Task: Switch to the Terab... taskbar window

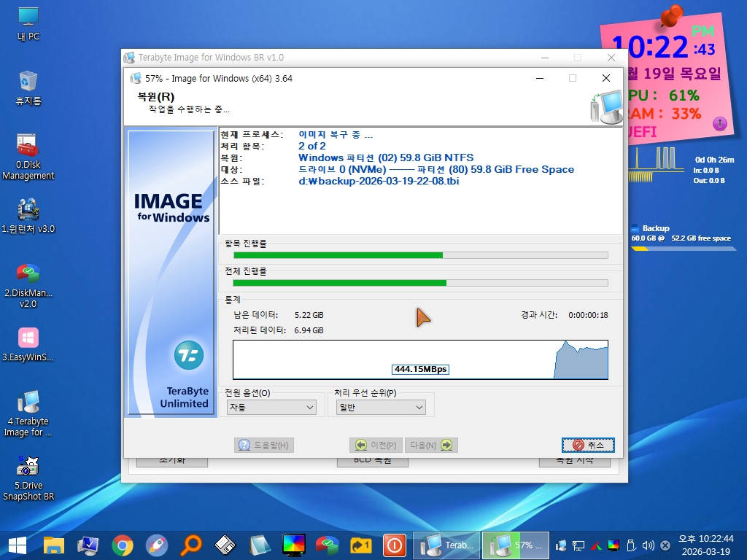Action: (446, 545)
